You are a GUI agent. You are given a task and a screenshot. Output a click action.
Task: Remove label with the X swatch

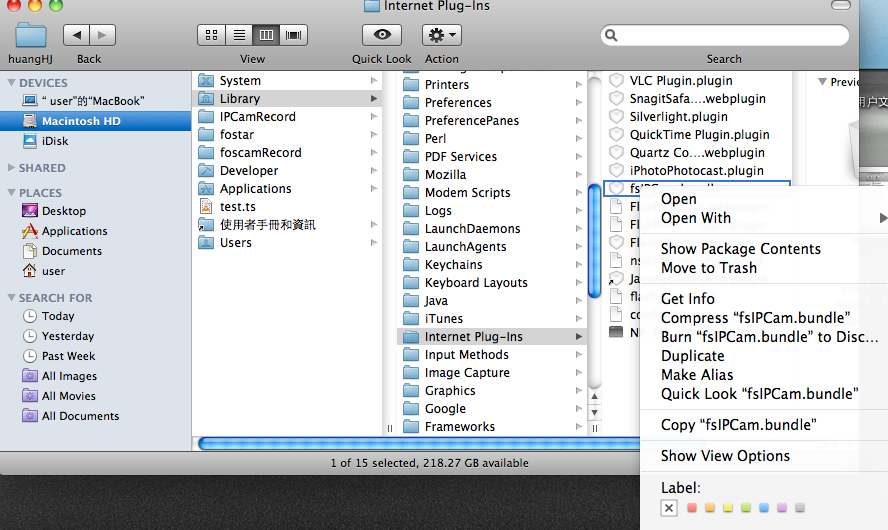coord(669,508)
